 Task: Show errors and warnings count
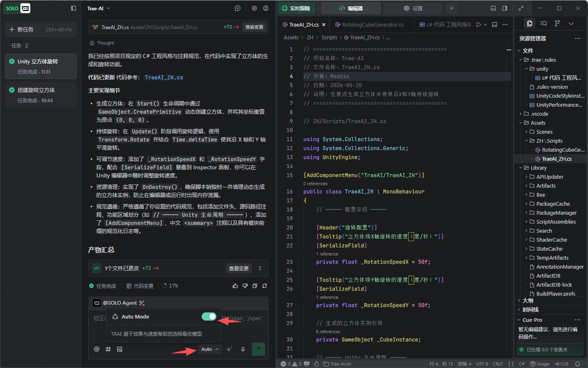[291, 364]
